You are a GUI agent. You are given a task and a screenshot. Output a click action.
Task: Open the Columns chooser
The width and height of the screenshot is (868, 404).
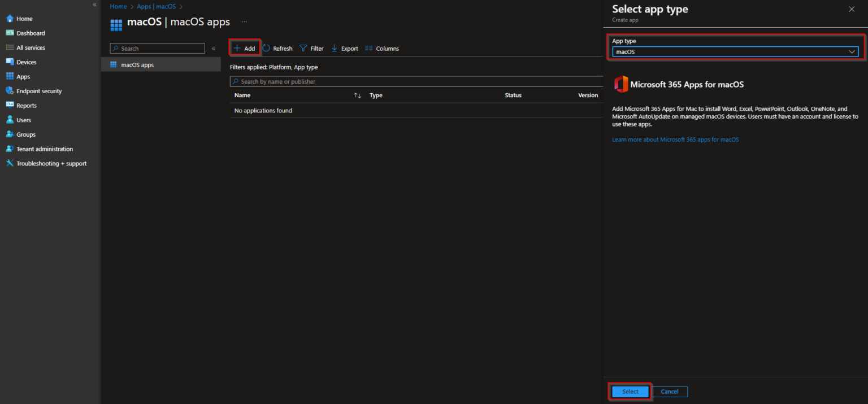[382, 49]
